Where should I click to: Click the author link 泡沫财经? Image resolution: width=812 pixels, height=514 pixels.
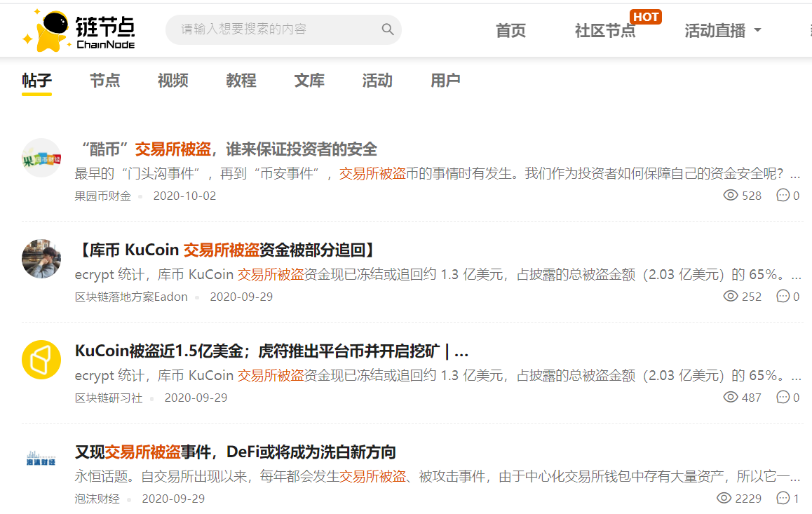97,499
